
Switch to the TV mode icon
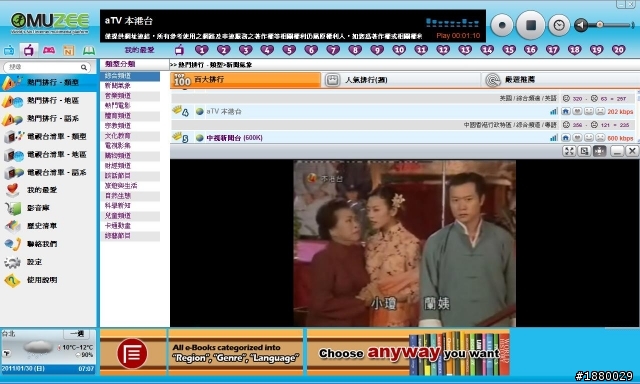pos(29,51)
